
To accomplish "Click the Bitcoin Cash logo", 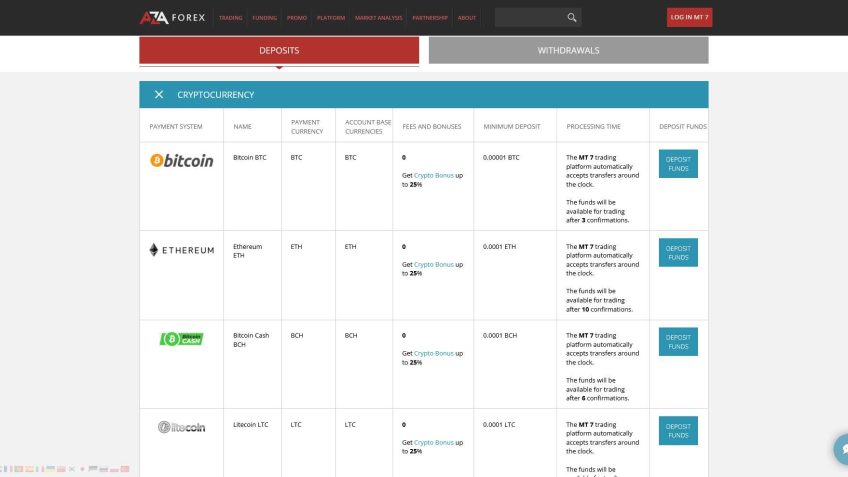I will pos(181,339).
